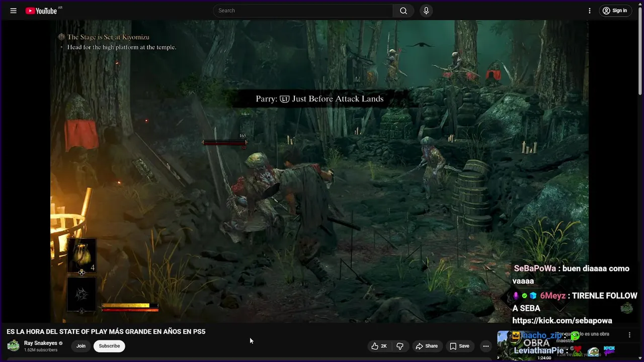Dislike the video with thumbs-down icon
Screen dimensions: 644x362
pos(400,346)
